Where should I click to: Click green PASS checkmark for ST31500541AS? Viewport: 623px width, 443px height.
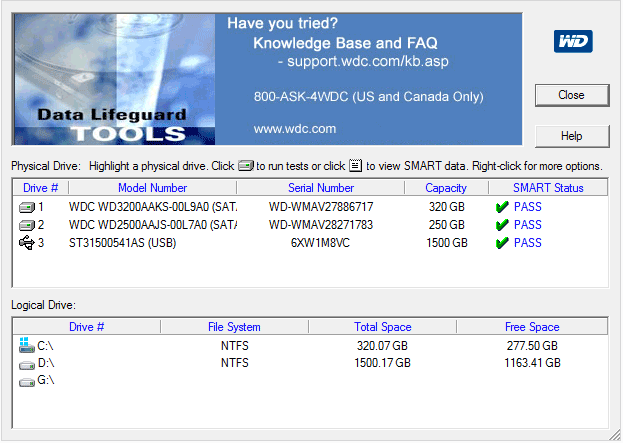click(502, 243)
